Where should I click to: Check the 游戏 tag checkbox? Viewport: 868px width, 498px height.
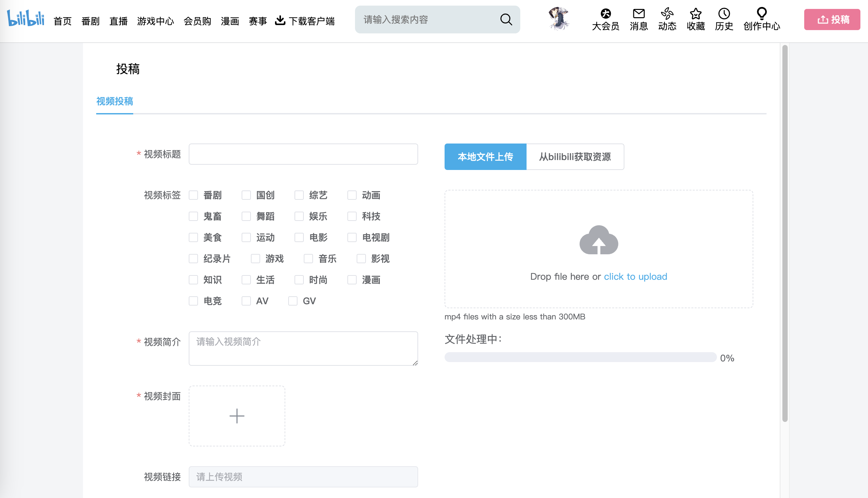click(256, 259)
